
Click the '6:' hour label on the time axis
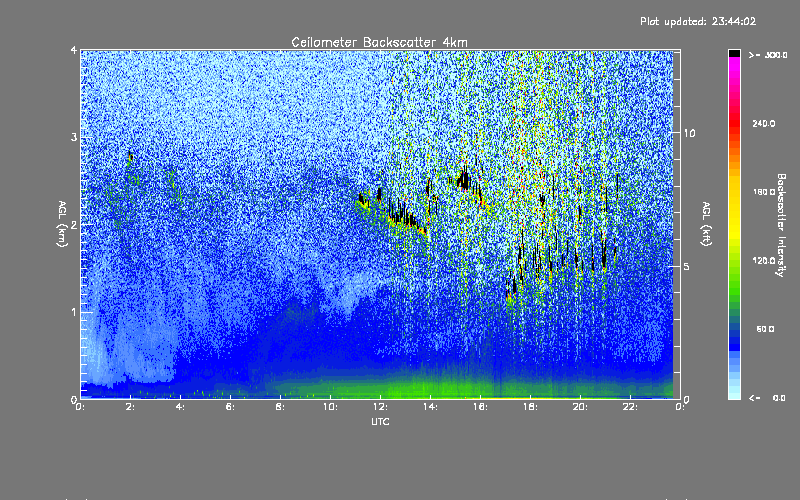tap(231, 407)
